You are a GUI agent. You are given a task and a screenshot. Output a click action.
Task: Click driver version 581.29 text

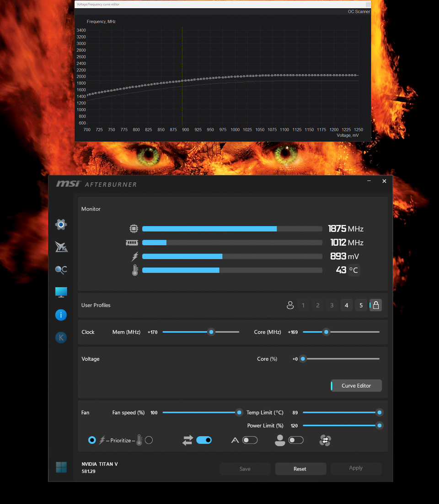[88, 471]
